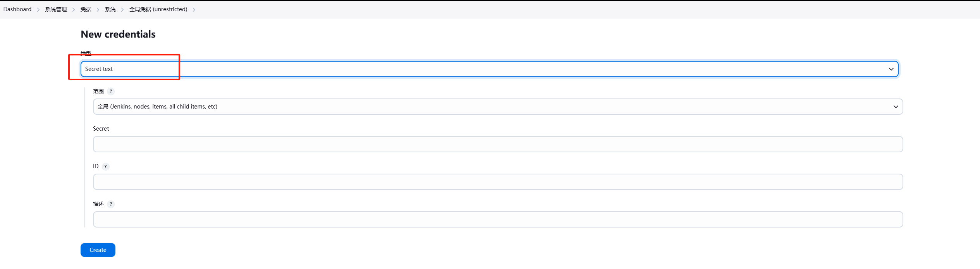Click the arrow on the 类型 dropdown
Image resolution: width=980 pixels, height=269 pixels.
[x=891, y=69]
